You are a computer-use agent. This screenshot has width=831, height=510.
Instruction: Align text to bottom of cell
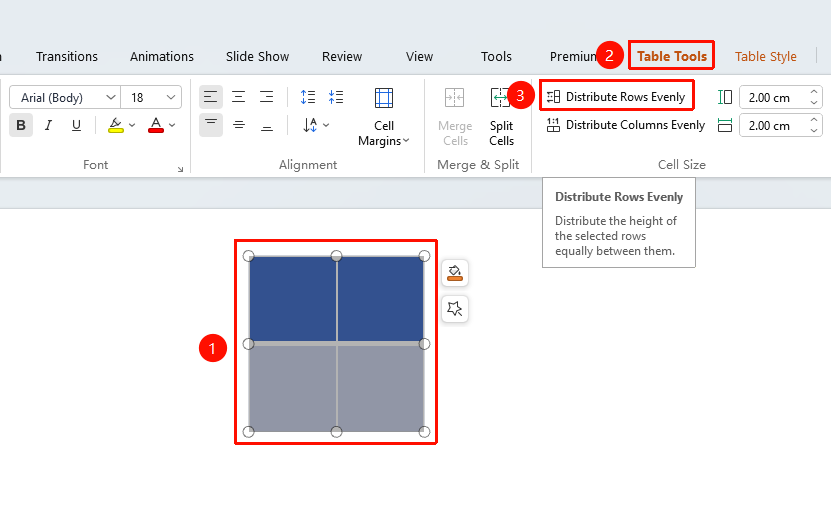coord(267,125)
